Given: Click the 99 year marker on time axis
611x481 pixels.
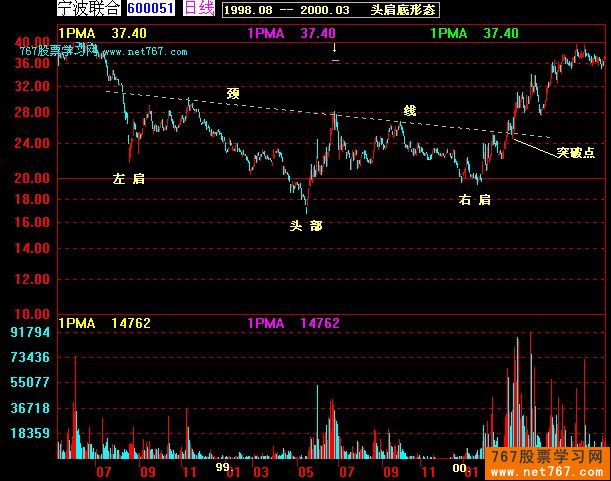Looking at the screenshot, I should tap(223, 466).
